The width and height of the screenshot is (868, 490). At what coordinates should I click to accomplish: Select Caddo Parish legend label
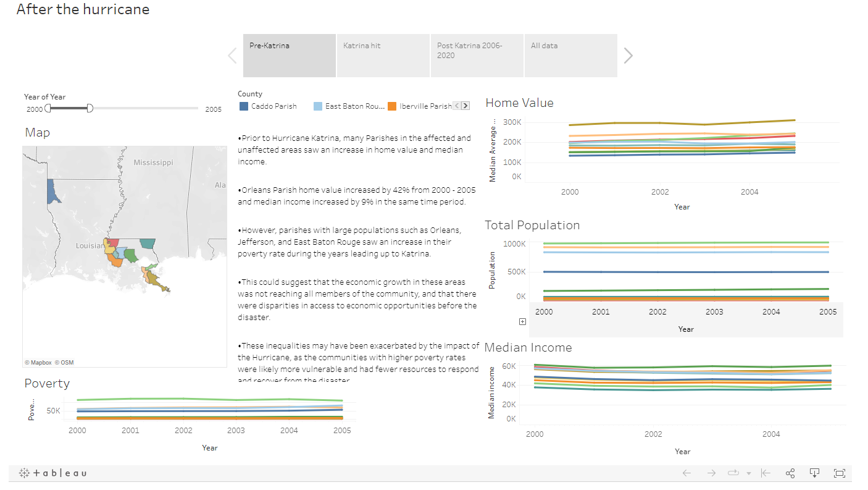(x=274, y=106)
